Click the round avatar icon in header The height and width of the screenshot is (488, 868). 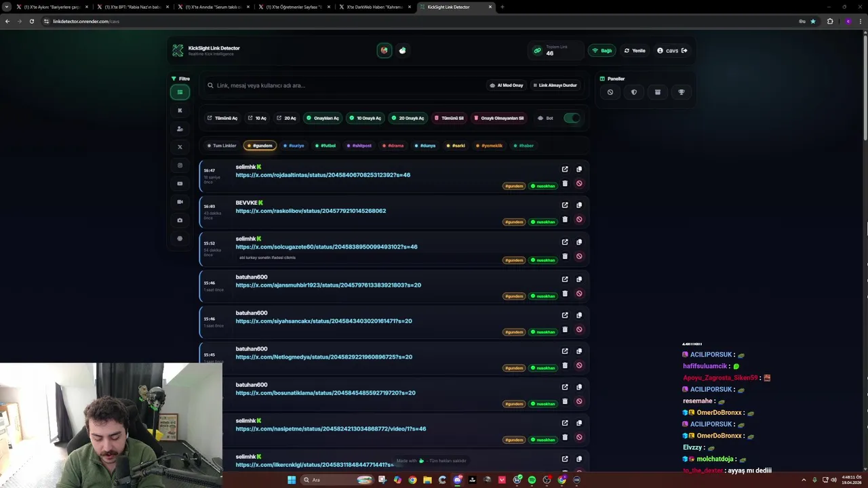[384, 50]
